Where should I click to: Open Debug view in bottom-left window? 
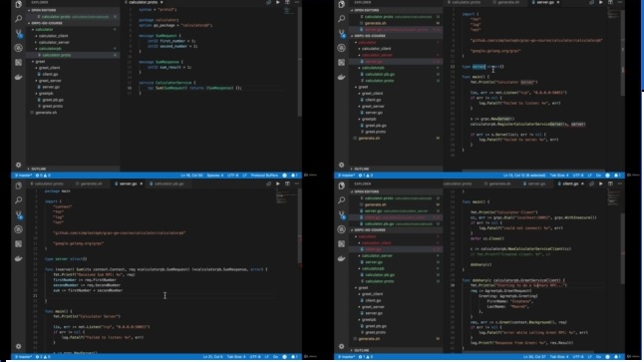pos(19,229)
